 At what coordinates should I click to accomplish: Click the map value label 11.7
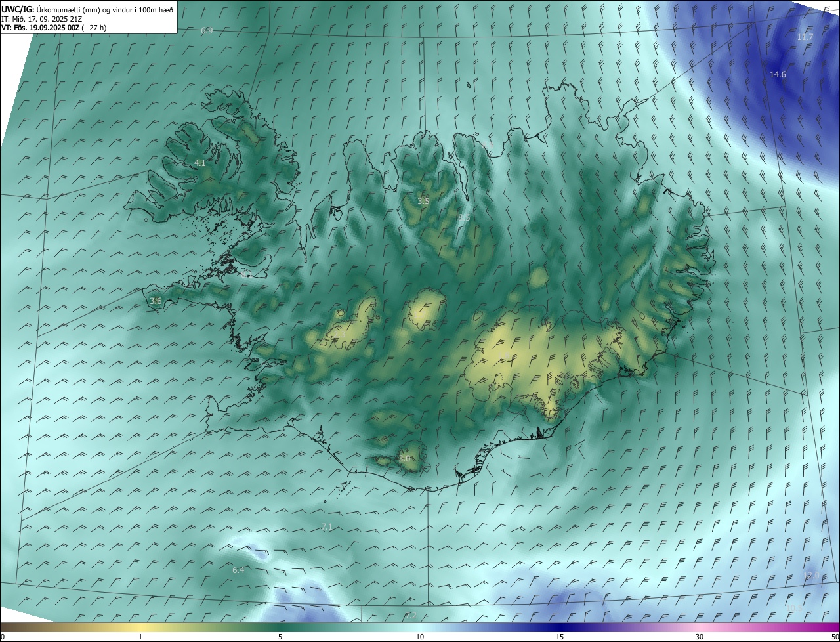pyautogui.click(x=805, y=37)
